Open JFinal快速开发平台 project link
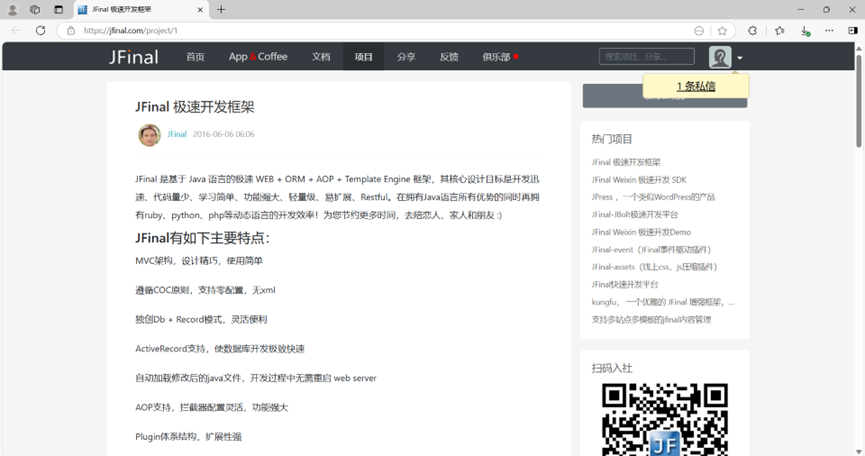The height and width of the screenshot is (456, 865). (624, 285)
